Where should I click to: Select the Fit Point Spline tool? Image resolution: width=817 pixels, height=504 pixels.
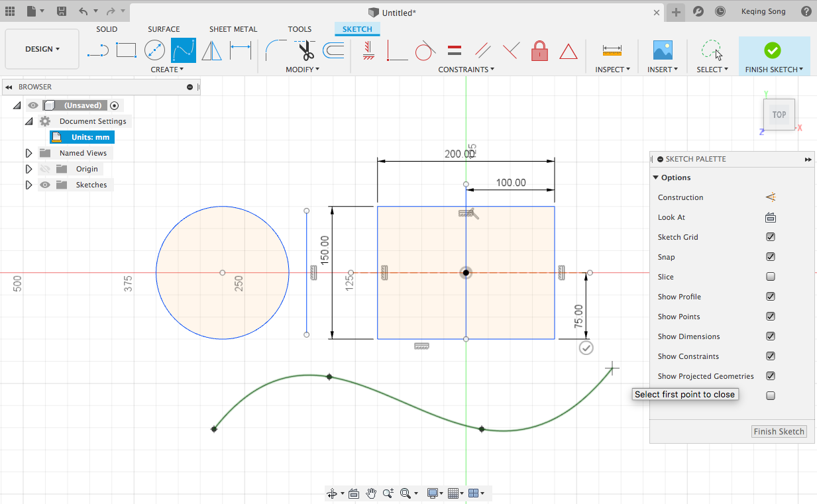(184, 50)
